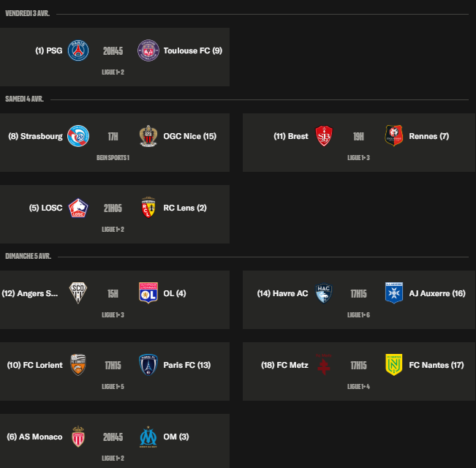This screenshot has height=468, width=476.
Task: Click the Rennes club logo
Action: (x=394, y=136)
